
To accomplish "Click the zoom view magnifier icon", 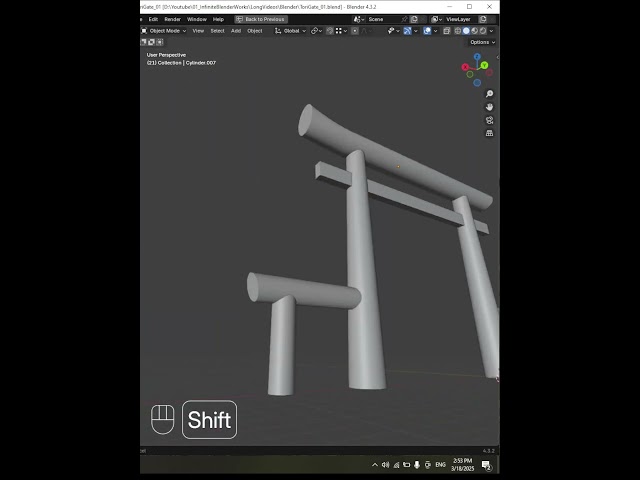I will 489,94.
